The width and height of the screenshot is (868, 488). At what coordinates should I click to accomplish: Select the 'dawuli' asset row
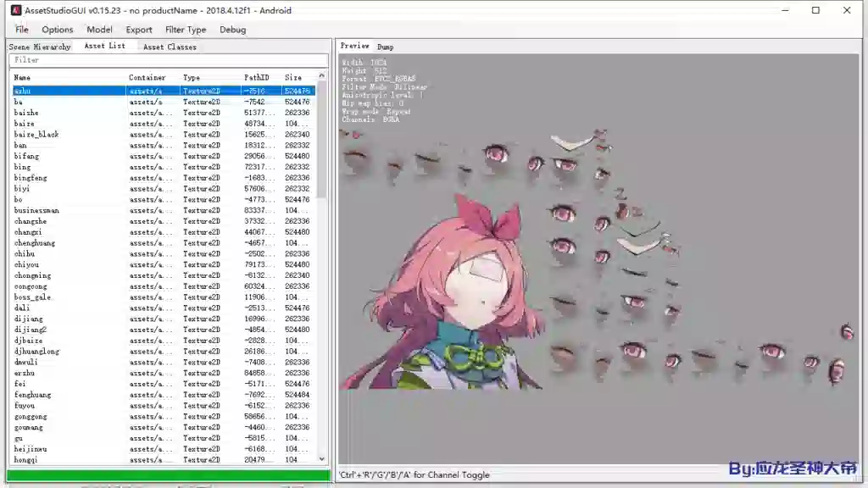[x=164, y=363]
